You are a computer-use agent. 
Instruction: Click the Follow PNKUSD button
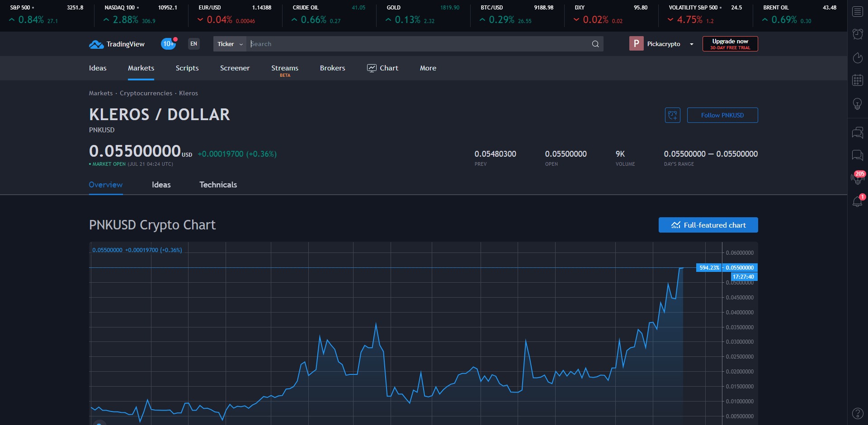tap(722, 115)
